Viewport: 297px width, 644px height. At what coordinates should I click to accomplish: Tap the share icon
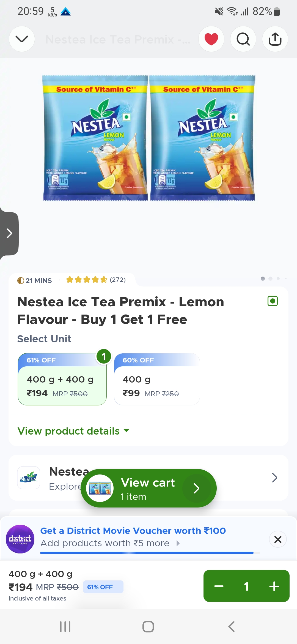pos(275,39)
